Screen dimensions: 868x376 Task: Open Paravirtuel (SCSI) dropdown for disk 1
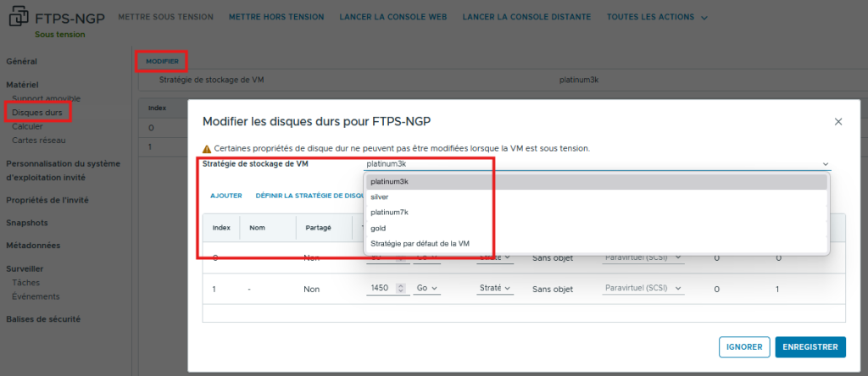coord(642,289)
